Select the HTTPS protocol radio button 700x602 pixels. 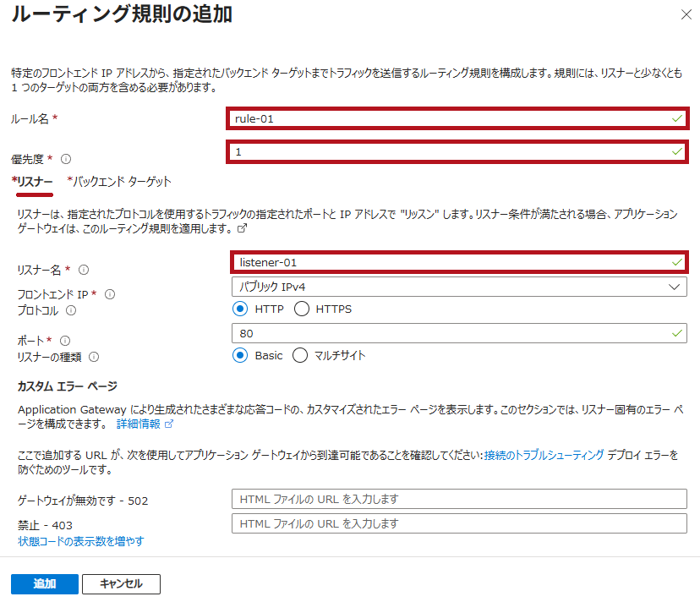point(302,309)
